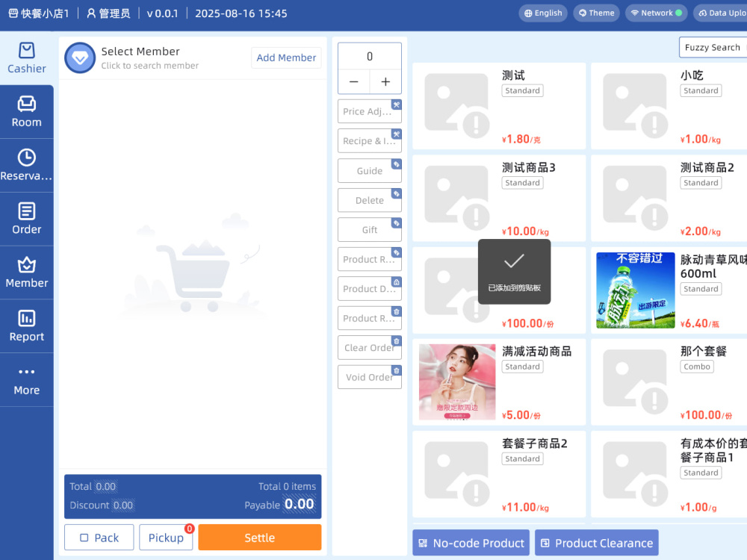Click the Pack checkbox button
This screenshot has height=560, width=747.
[x=99, y=537]
